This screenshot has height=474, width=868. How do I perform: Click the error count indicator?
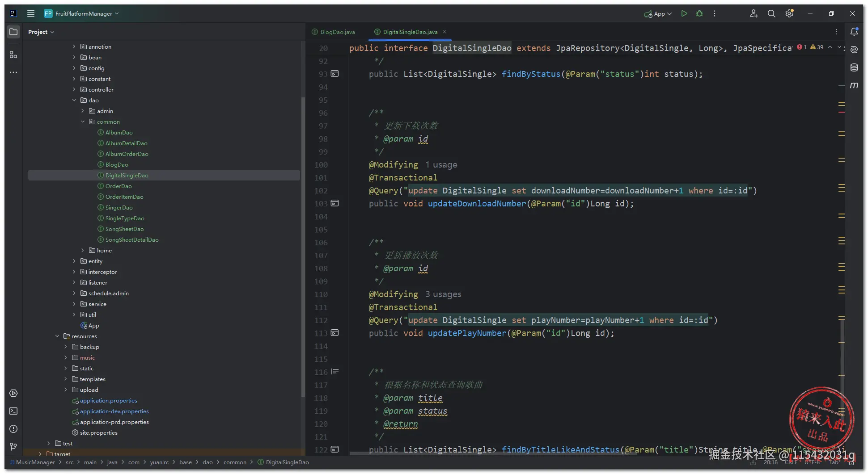pyautogui.click(x=802, y=47)
